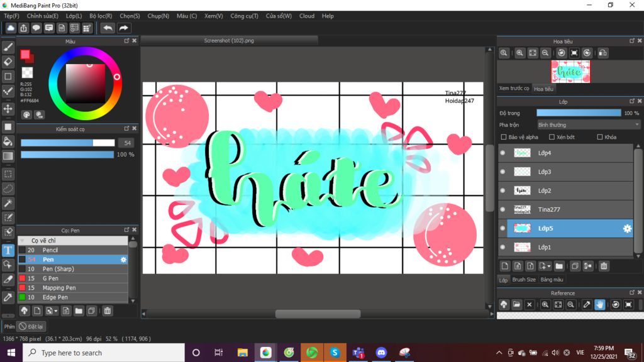The image size is (644, 362).
Task: Check the Xén bớt option
Action: 552,137
